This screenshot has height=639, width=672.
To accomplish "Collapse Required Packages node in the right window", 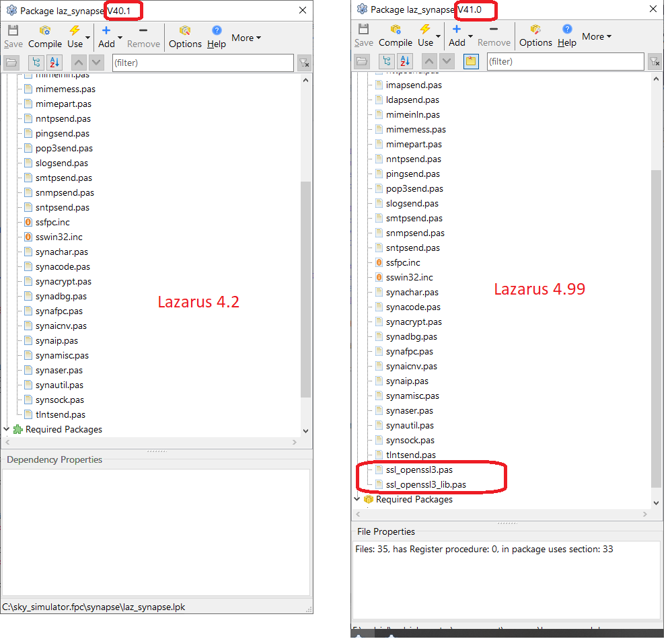I will click(x=357, y=499).
